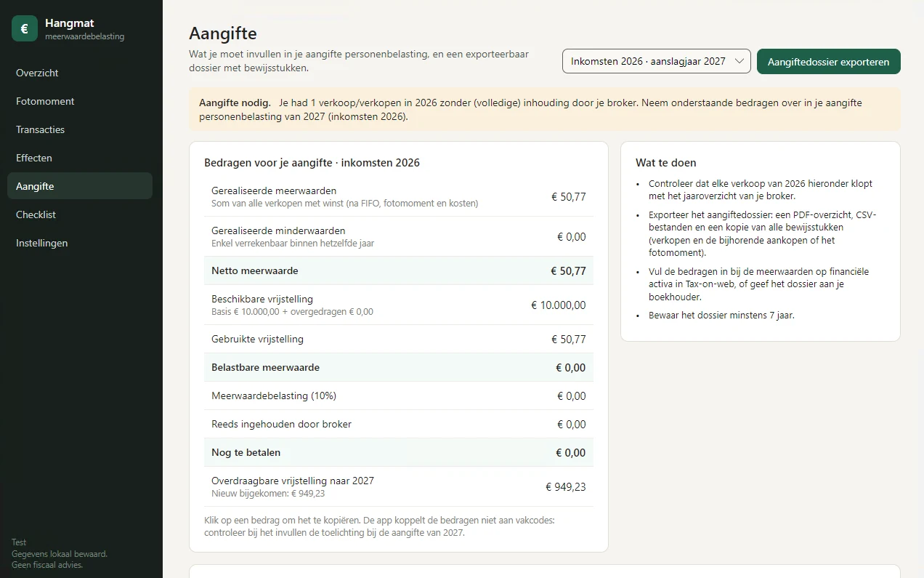Viewport: 924px width, 578px height.
Task: Open the Checklist page
Action: tap(80, 214)
